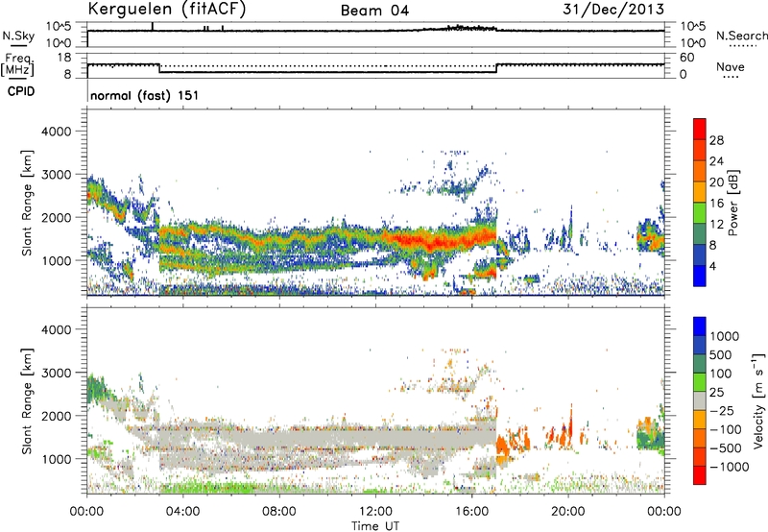Click the "16" power colorbar value
The image size is (768, 532).
coord(716,204)
